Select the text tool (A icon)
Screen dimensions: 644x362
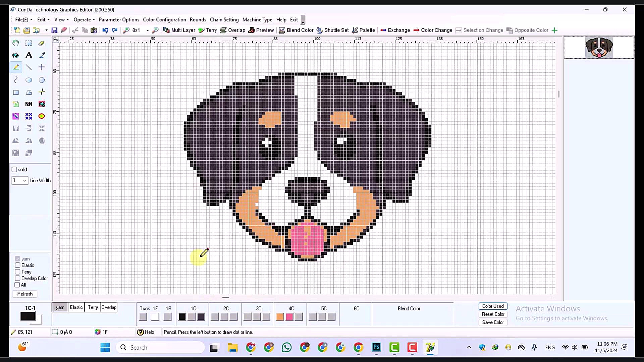point(29,55)
